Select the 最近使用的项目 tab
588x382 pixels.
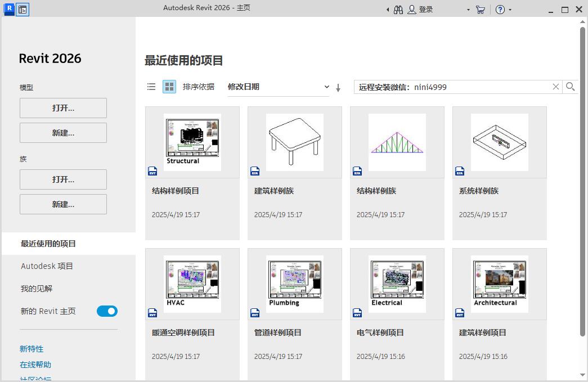69,244
